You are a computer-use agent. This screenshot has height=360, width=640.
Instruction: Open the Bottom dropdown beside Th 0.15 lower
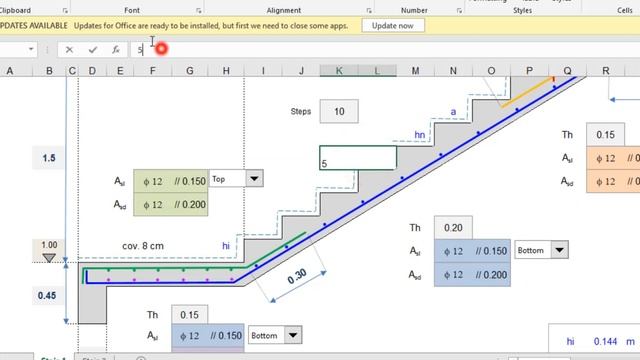293,335
